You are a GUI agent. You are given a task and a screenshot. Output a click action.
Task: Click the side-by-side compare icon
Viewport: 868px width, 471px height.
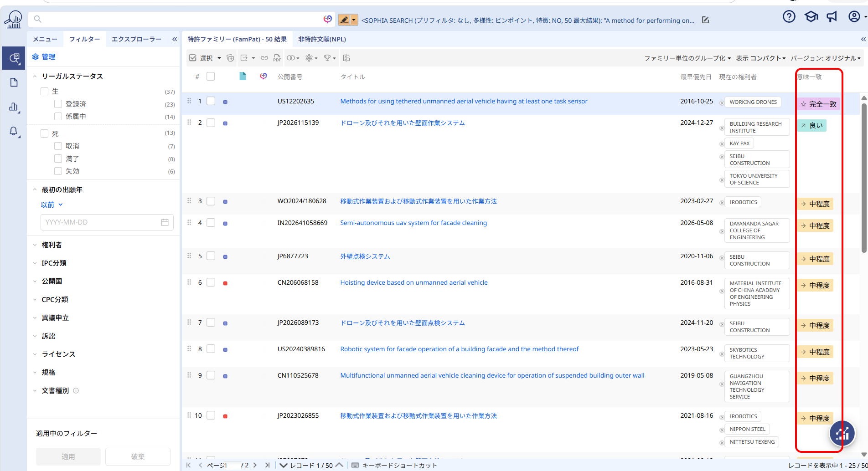point(346,58)
